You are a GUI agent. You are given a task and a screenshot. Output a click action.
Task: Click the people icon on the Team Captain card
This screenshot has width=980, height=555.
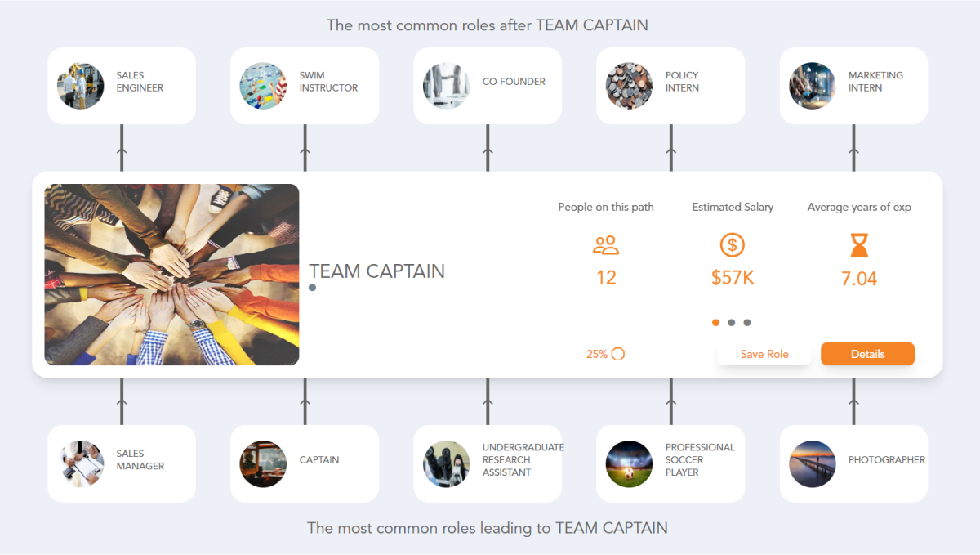point(606,245)
